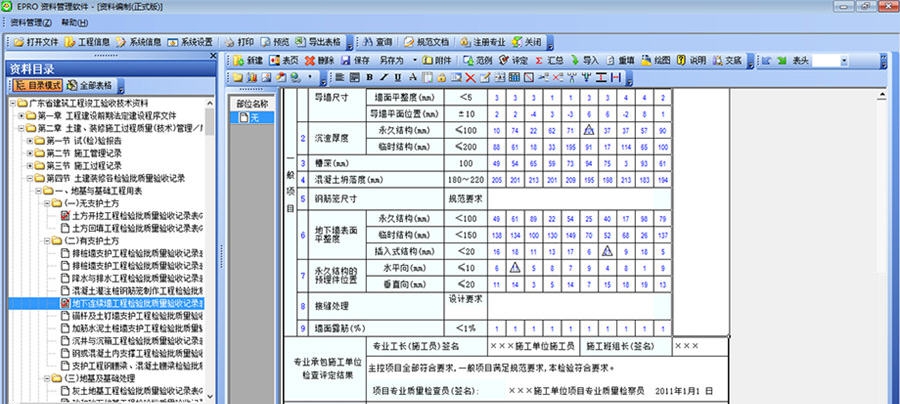Image resolution: width=900 pixels, height=404 pixels.
Task: Toggle Bold formatting (B)
Action: [x=369, y=77]
